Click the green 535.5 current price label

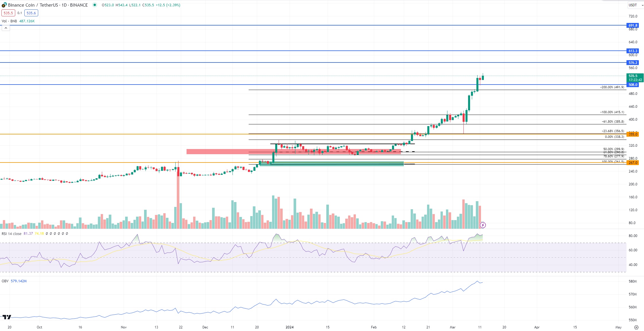tap(635, 78)
